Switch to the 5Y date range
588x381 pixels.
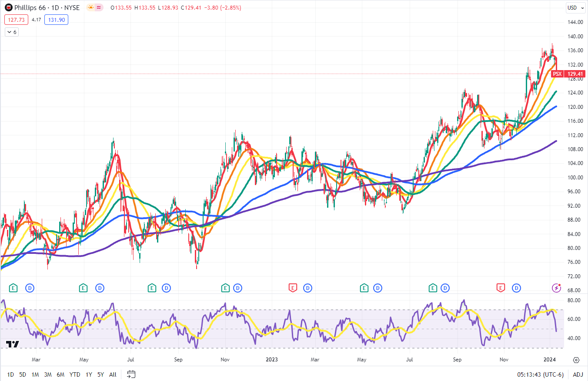[100, 374]
